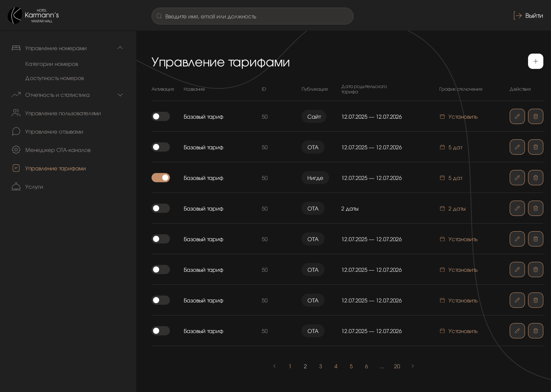Disable the active Нигде tariff toggle

(x=161, y=178)
